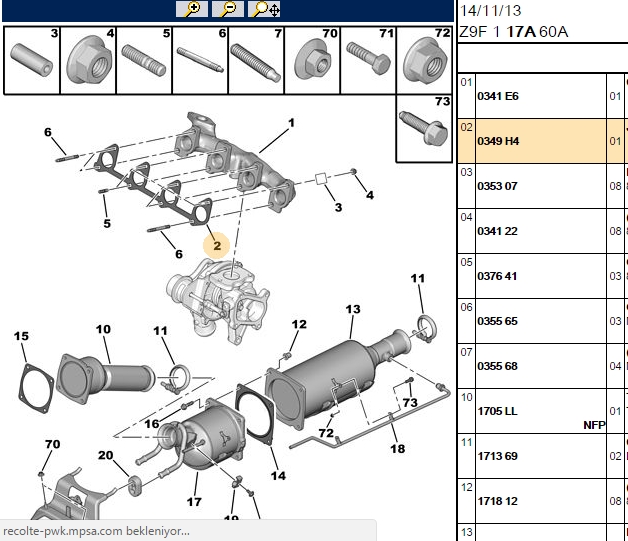Select callout 70 on heat shield

[52, 444]
